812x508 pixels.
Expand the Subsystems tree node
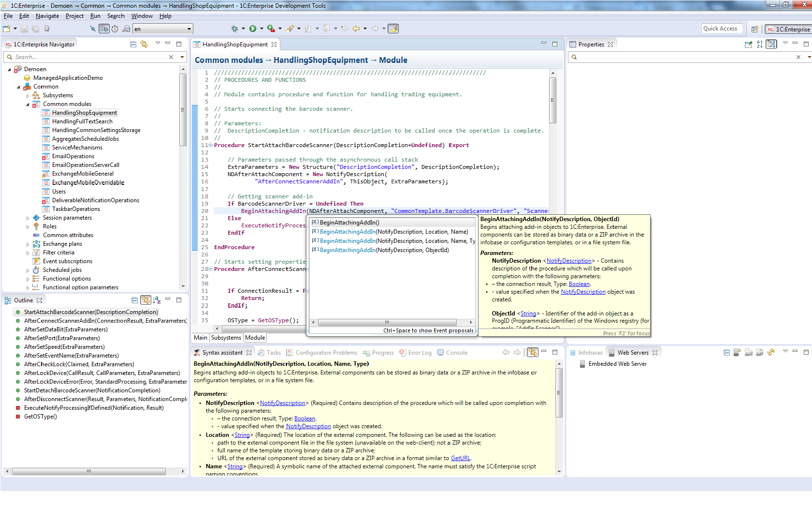point(28,95)
